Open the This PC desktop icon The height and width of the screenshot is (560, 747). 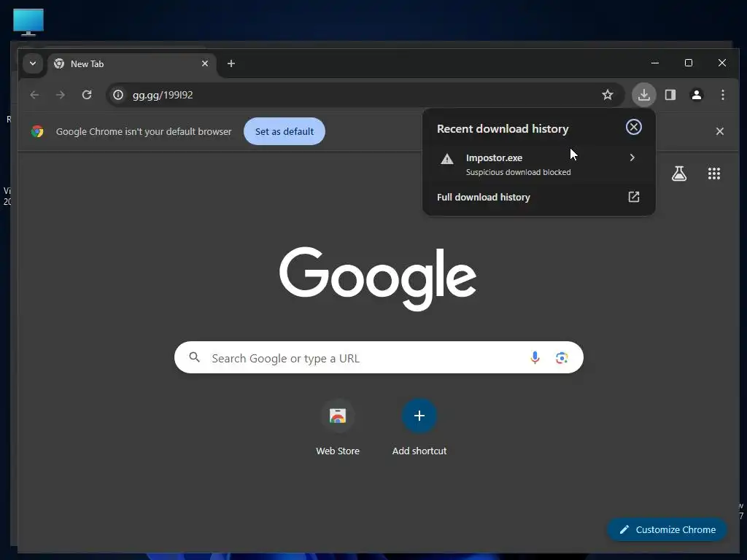coord(28,23)
